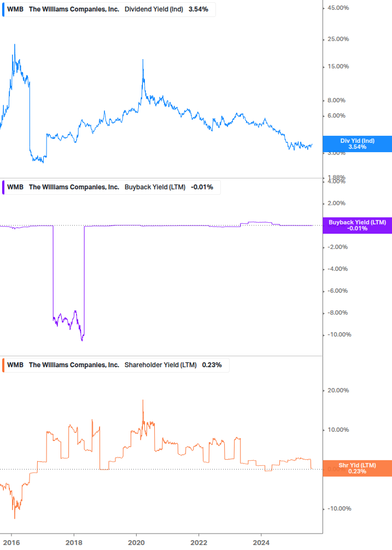The image size is (392, 550).
Task: Click the 2022 label on the time axis
Action: [198, 543]
